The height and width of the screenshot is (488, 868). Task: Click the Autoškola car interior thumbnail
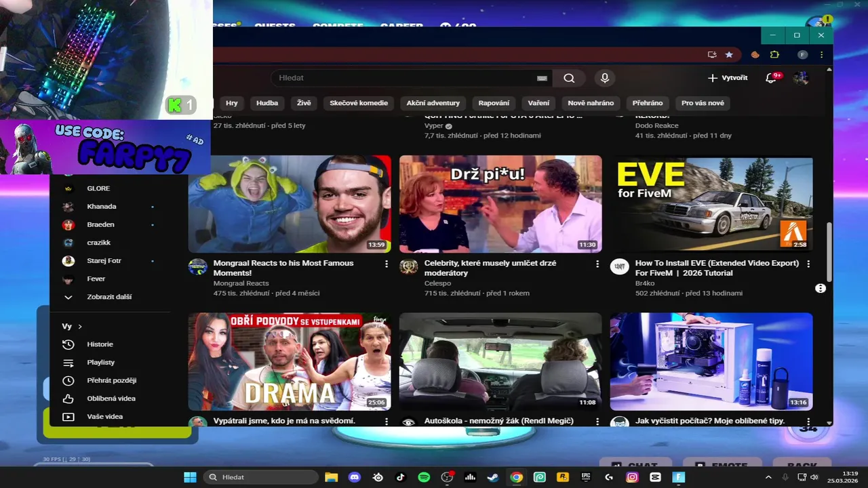pyautogui.click(x=500, y=361)
